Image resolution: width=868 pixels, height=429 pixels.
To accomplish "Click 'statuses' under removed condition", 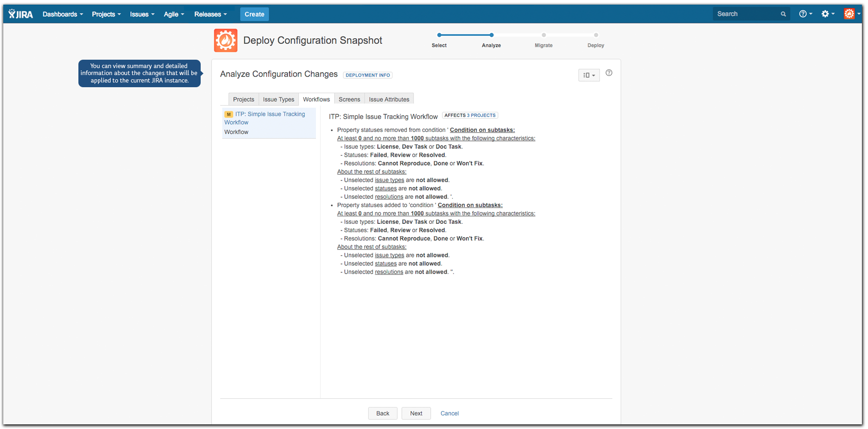I will [386, 188].
